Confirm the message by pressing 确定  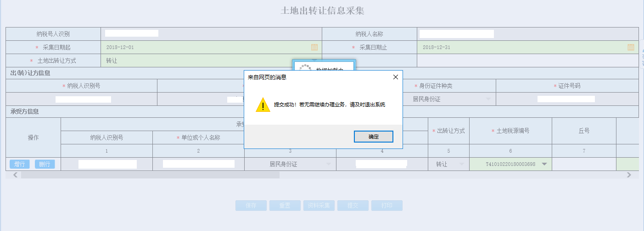pos(373,137)
